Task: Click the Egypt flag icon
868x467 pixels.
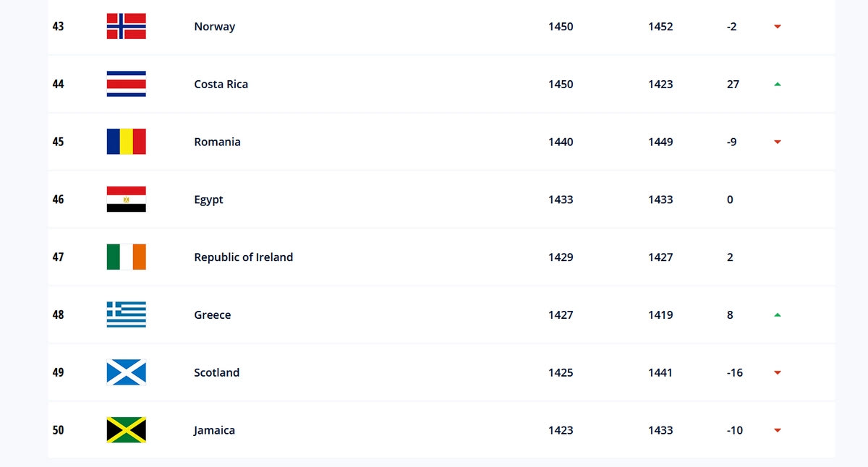Action: click(127, 200)
